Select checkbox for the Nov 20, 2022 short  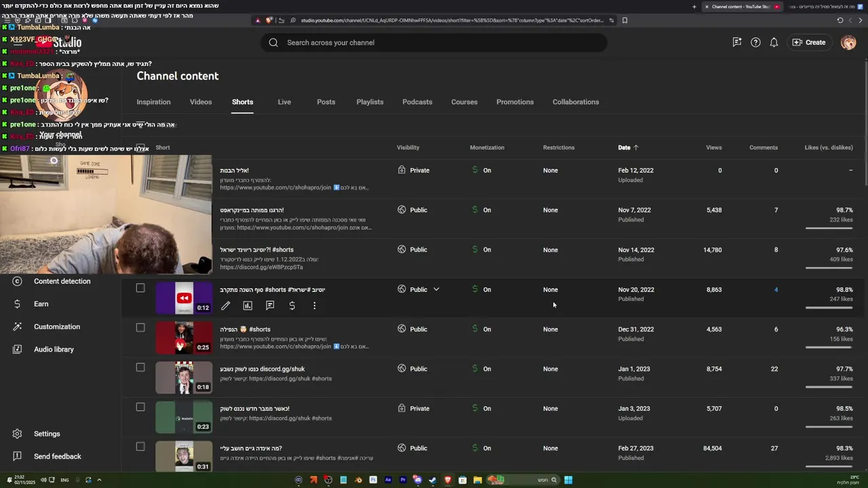(140, 288)
